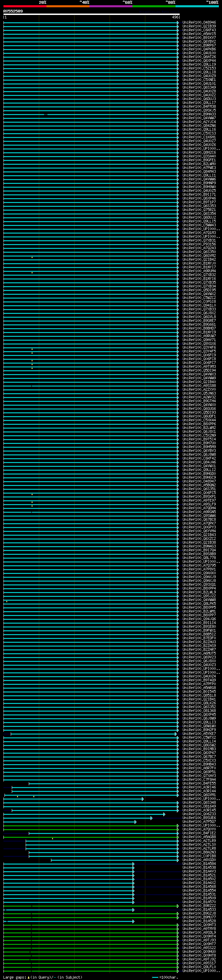Select hit label UniRef100_A7P5Q7
Viewport: 222px width, 980px height.
(x=199, y=822)
